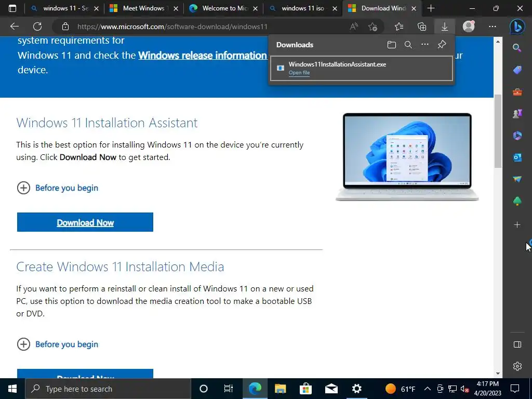Click the page vertical scrollbar thumb
This screenshot has width=532, height=399.
pos(498,131)
